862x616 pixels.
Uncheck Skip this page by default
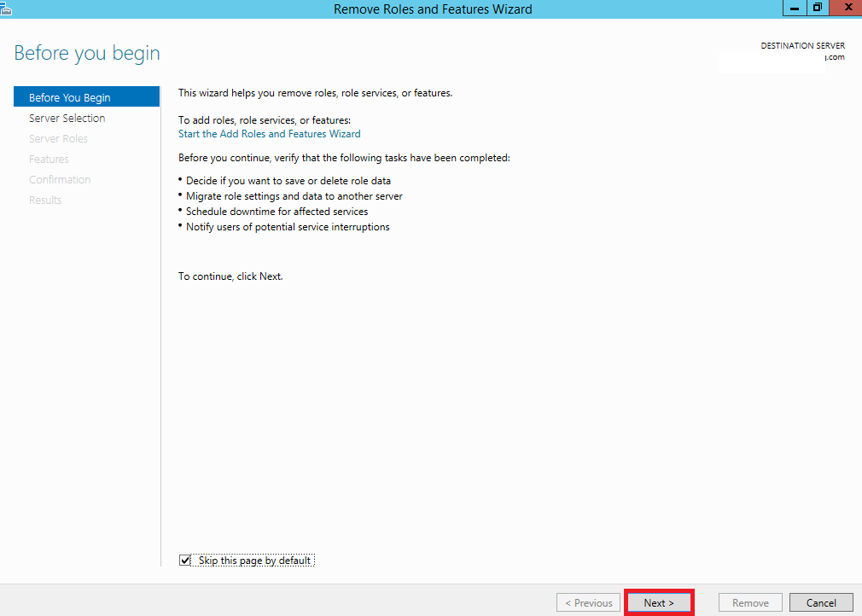[x=185, y=560]
